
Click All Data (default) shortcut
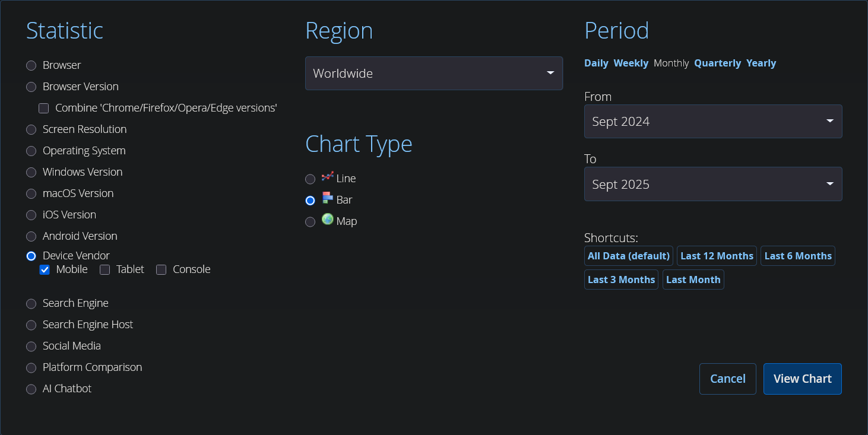[x=629, y=256]
